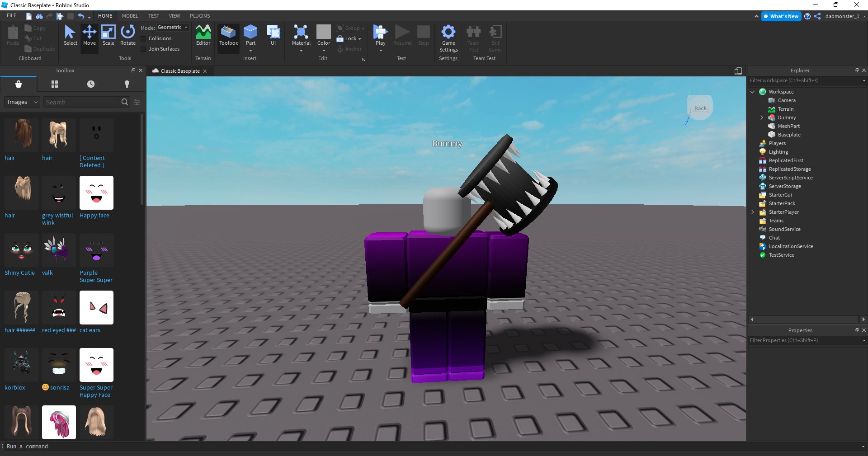Image resolution: width=868 pixels, height=456 pixels.
Task: Switch to the MODEL ribbon tab
Action: [130, 16]
